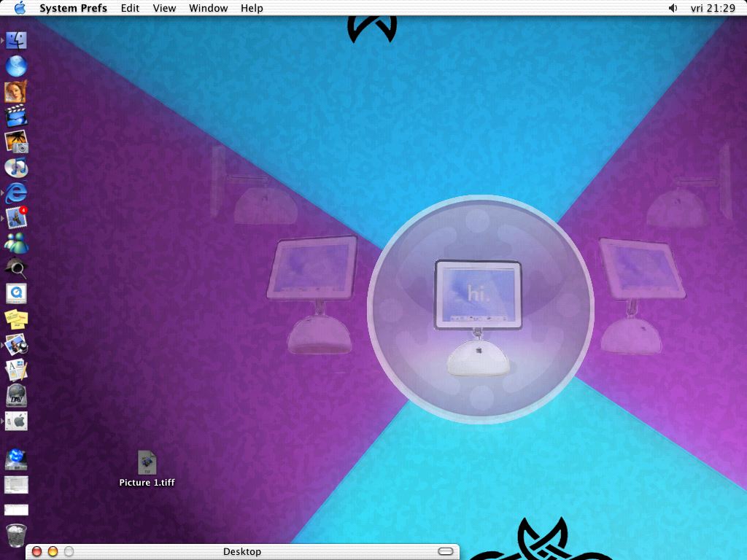
Task: Open Mail with 4 unread badge
Action: pos(16,218)
